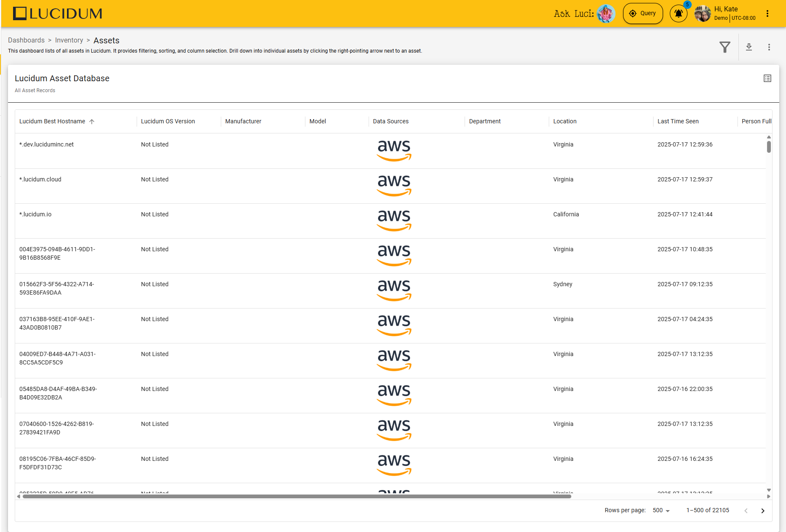Click AWS icon in 037163B8 asset row
786x532 pixels.
[394, 325]
